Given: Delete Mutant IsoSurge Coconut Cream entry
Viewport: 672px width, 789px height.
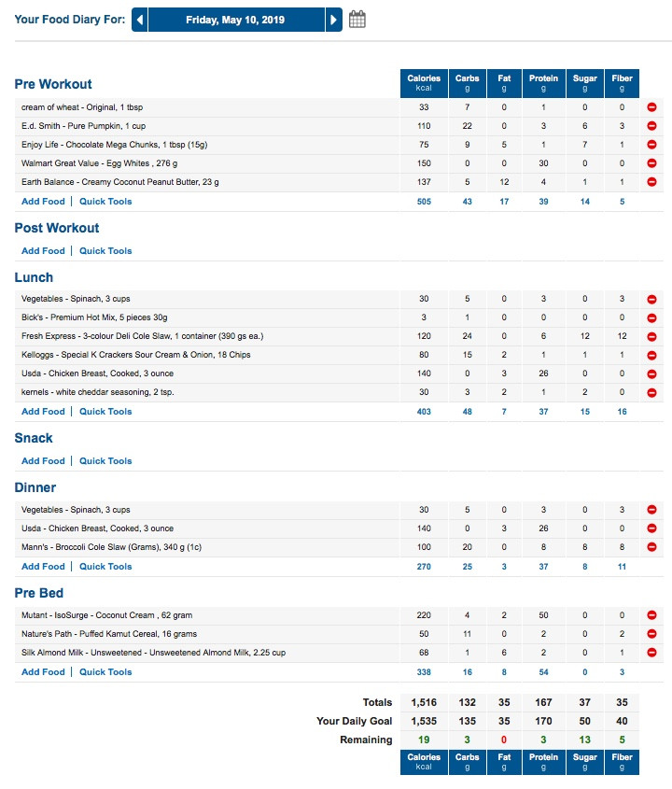Looking at the screenshot, I should [x=651, y=615].
